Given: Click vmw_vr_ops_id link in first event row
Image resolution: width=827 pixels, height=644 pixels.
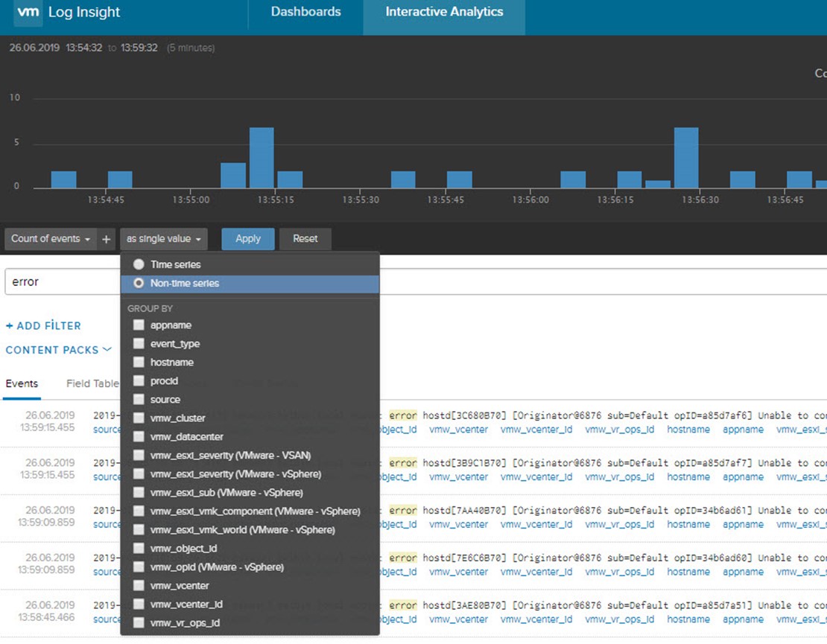Looking at the screenshot, I should coord(620,430).
